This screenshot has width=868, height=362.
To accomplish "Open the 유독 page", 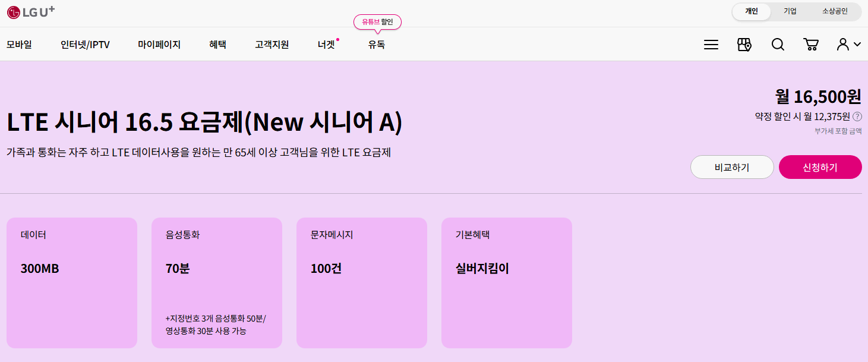I will point(376,44).
